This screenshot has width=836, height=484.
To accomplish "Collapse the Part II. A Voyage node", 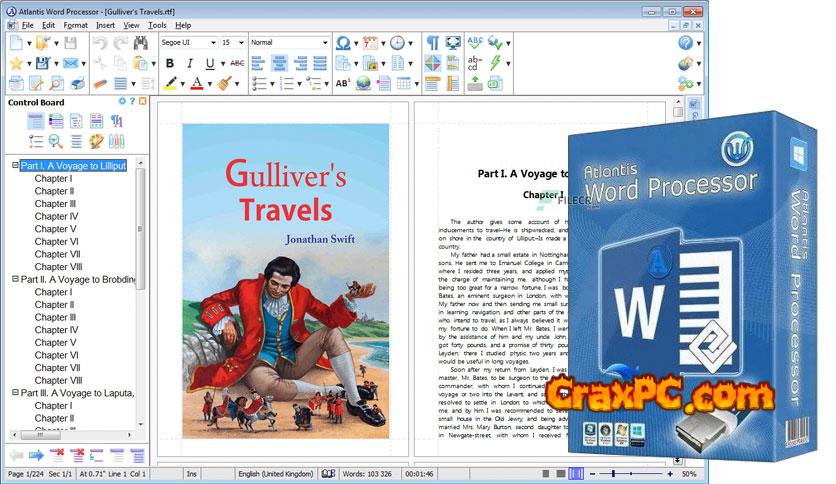I will coord(15,280).
